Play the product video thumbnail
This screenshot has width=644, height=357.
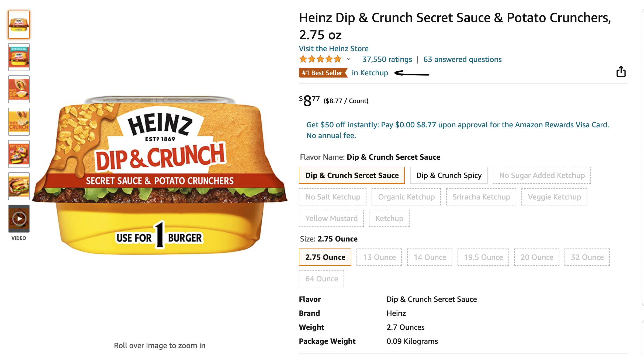[19, 219]
